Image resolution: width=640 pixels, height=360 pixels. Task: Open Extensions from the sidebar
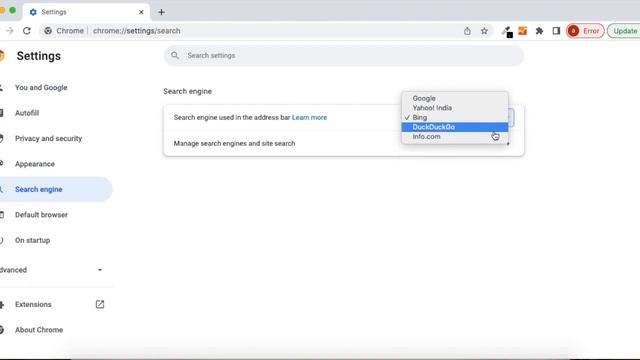click(x=33, y=304)
